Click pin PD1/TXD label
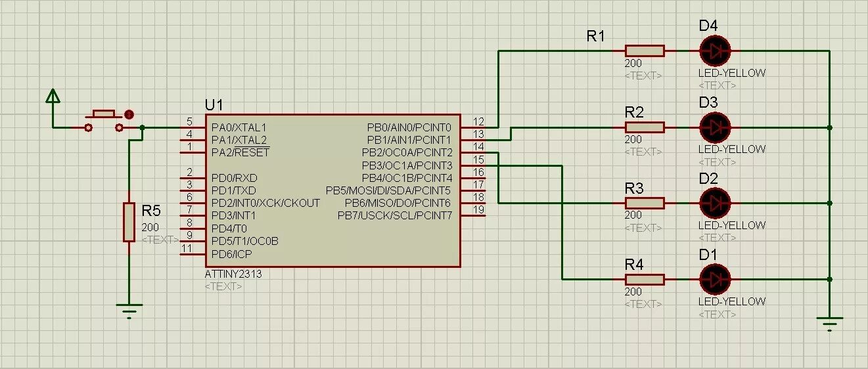This screenshot has width=868, height=369. pos(233,190)
